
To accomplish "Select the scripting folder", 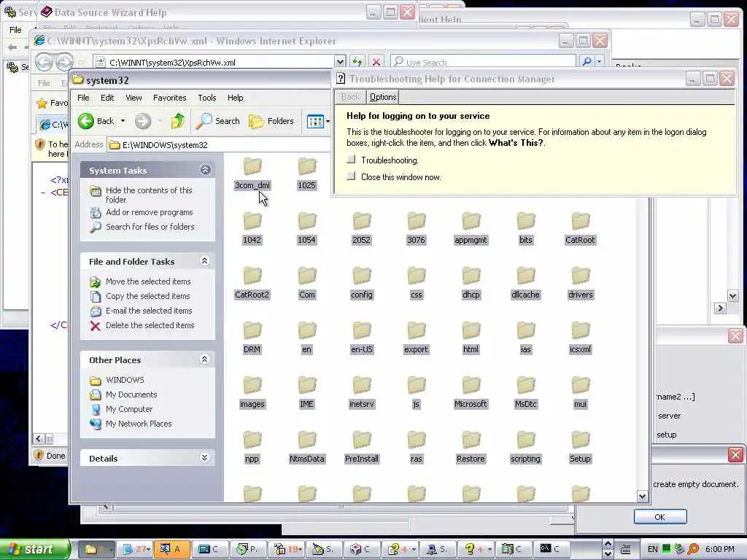I will [x=525, y=448].
